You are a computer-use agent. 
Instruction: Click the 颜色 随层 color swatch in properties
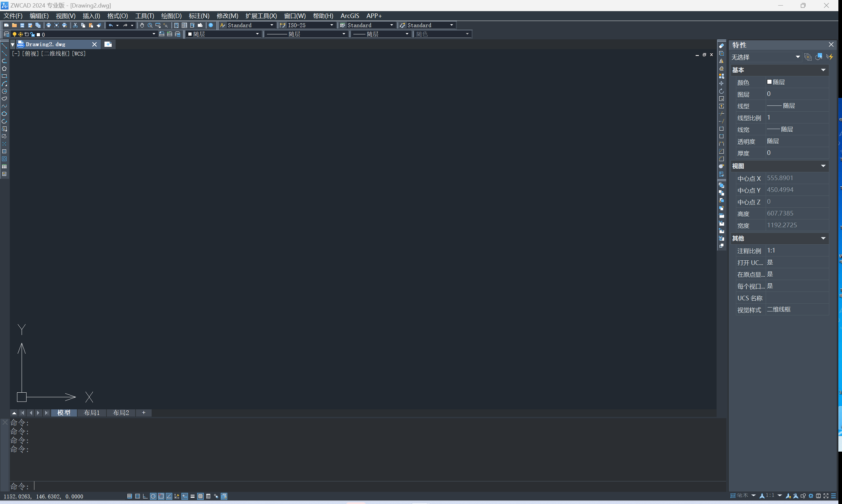pos(769,82)
